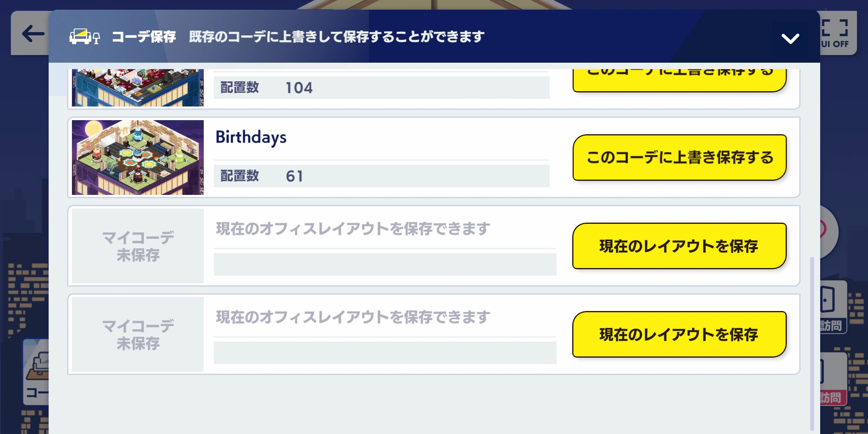Image resolution: width=868 pixels, height=434 pixels.
Task: Click the 配置数 61 count field
Action: [381, 176]
